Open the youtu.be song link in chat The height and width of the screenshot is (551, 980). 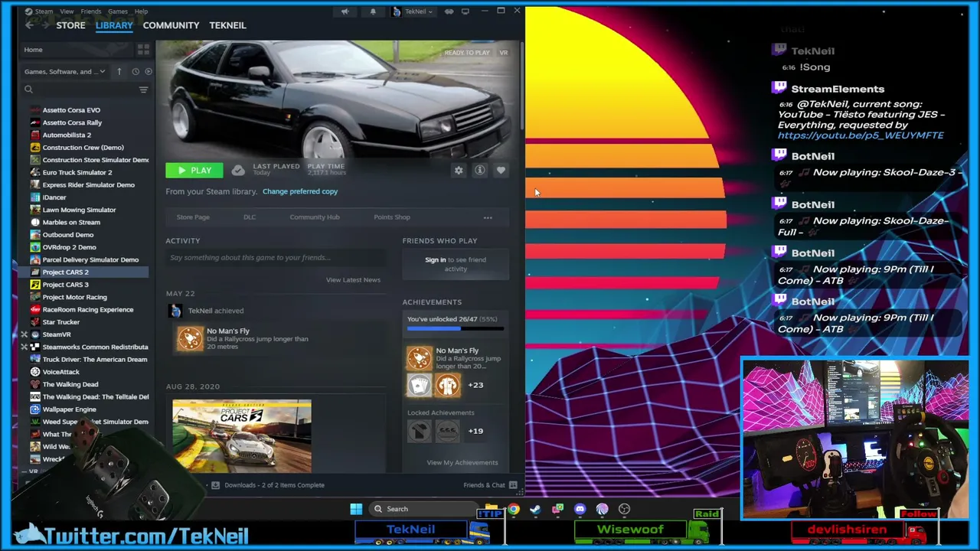(861, 135)
